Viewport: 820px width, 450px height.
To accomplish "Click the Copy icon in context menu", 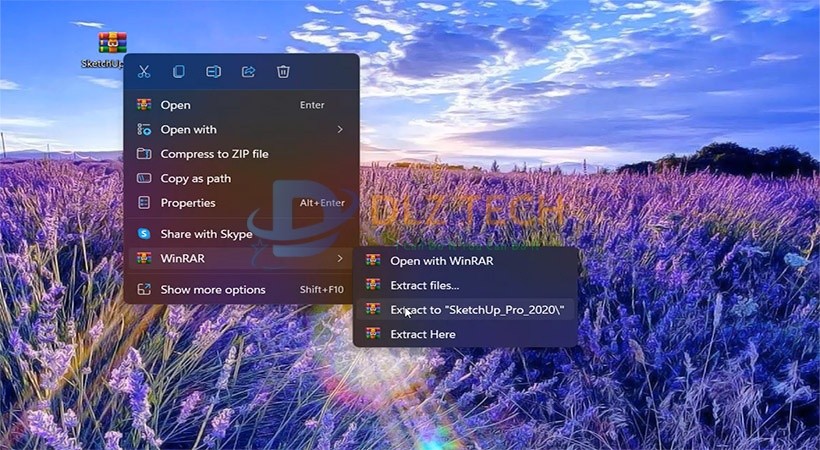I will click(x=178, y=72).
